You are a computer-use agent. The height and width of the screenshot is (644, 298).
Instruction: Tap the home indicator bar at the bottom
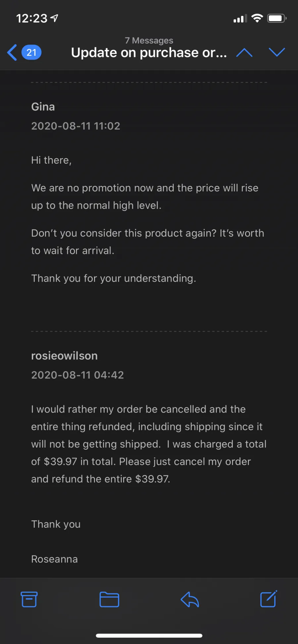click(149, 635)
